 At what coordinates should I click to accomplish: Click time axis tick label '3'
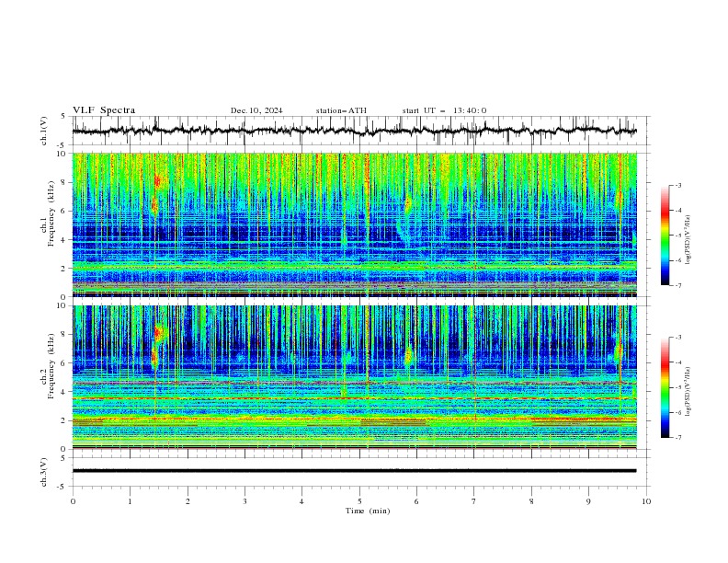pos(245,501)
